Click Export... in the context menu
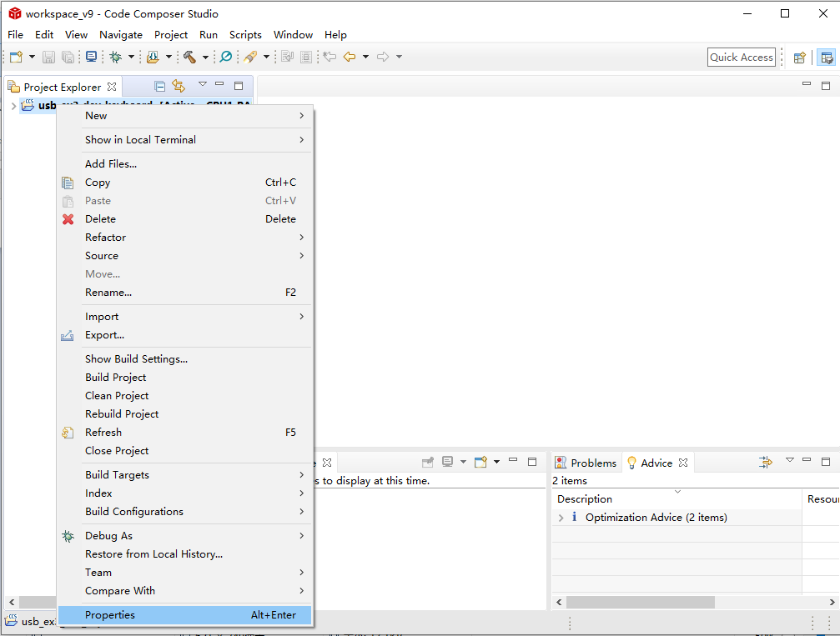 click(185, 335)
